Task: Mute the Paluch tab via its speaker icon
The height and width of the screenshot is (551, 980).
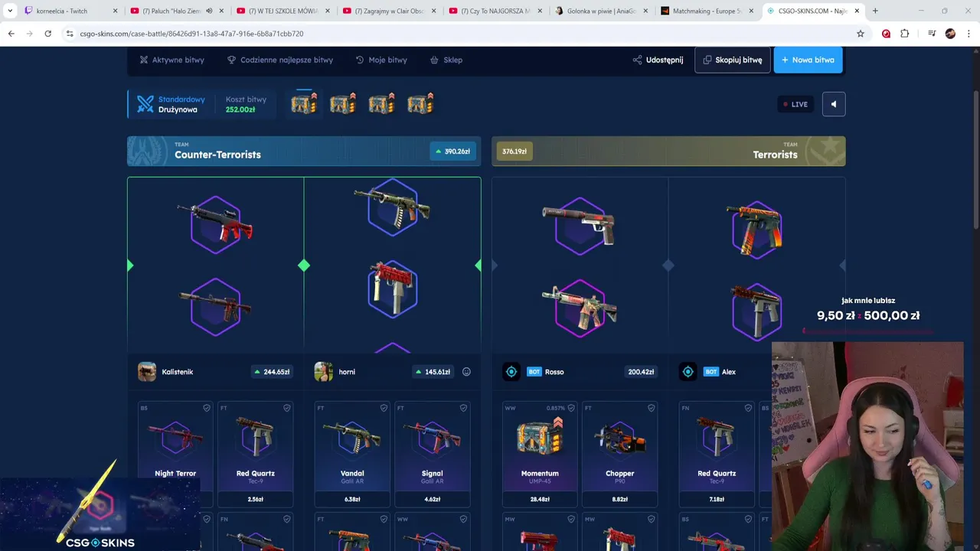Action: (x=209, y=11)
